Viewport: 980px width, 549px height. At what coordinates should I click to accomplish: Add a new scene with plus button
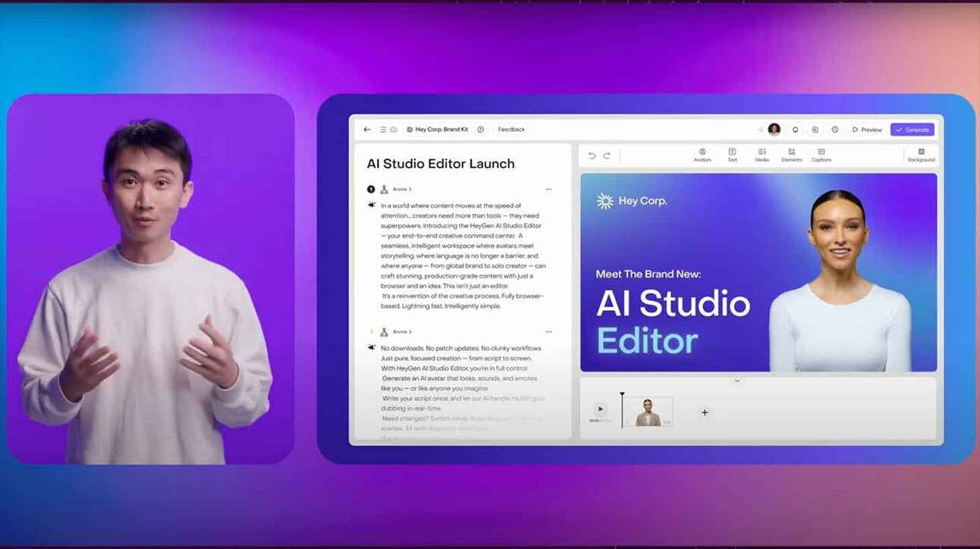coord(705,413)
